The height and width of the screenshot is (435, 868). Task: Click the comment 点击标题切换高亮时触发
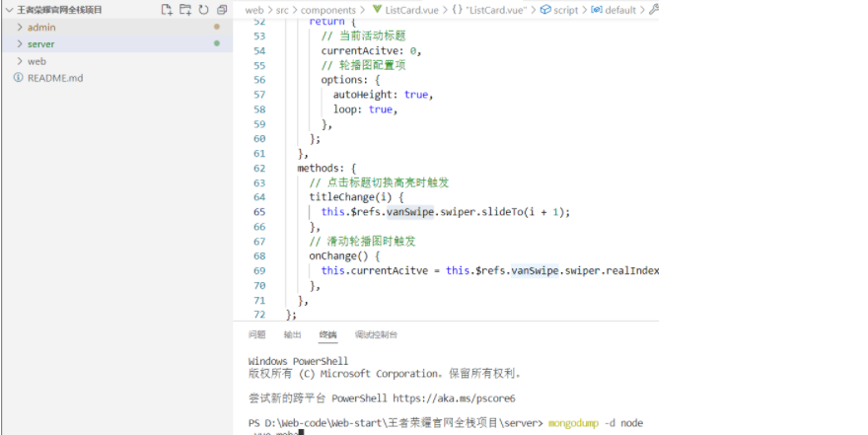388,182
